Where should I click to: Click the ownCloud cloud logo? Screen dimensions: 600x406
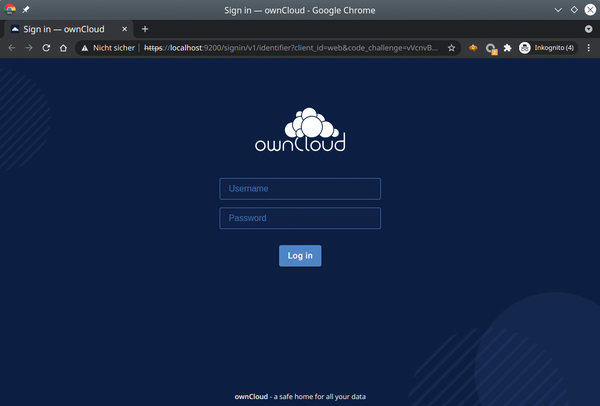pyautogui.click(x=300, y=129)
